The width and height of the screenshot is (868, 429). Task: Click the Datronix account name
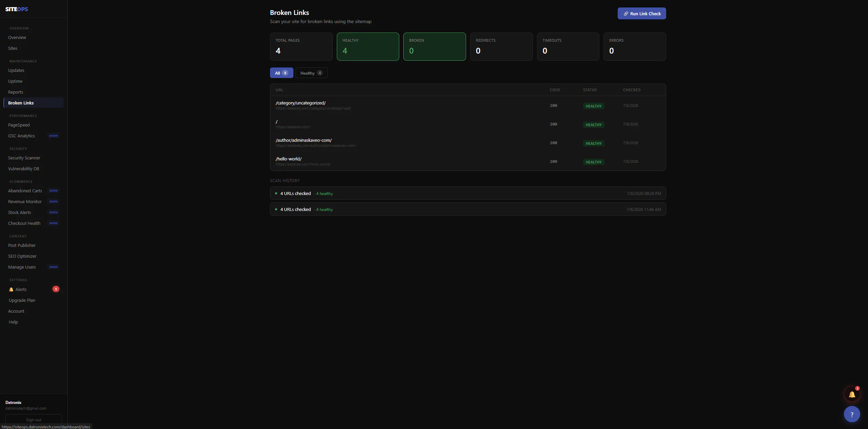14,403
